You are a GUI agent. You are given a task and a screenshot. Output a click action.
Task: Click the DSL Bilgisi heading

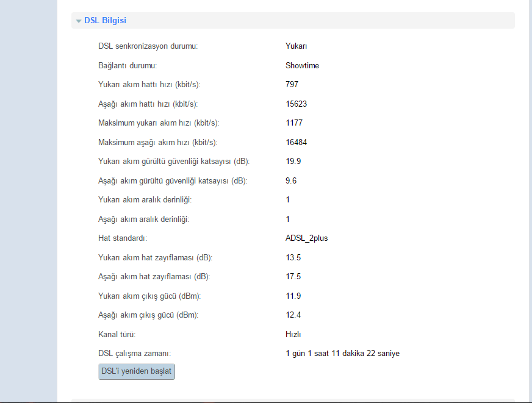tap(105, 21)
